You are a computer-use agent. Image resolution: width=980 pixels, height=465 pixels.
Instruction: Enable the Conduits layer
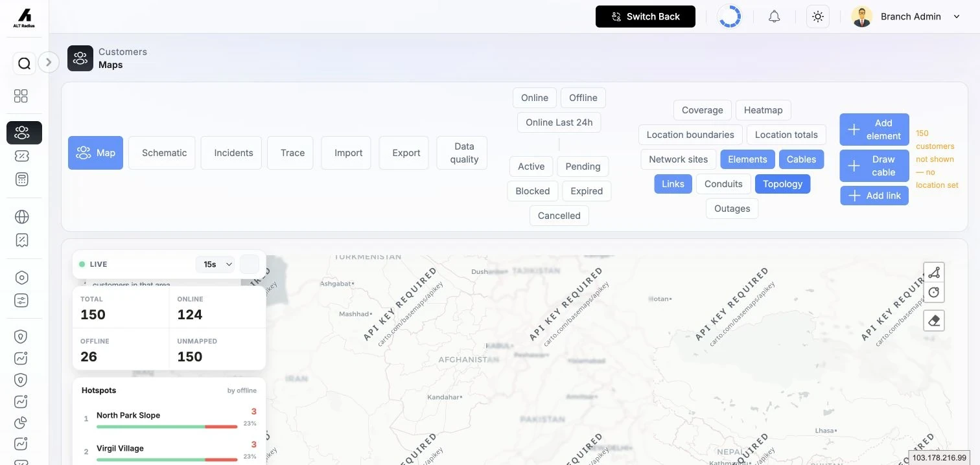coord(723,184)
